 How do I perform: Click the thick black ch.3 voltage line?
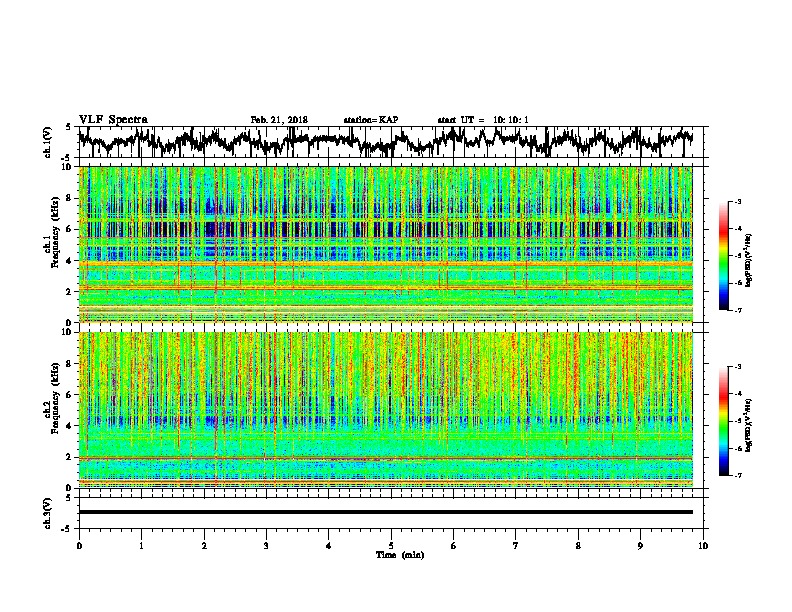pos(386,512)
